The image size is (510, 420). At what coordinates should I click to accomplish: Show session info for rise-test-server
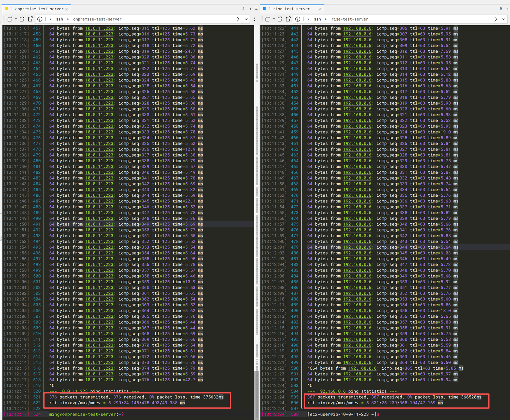(298, 19)
